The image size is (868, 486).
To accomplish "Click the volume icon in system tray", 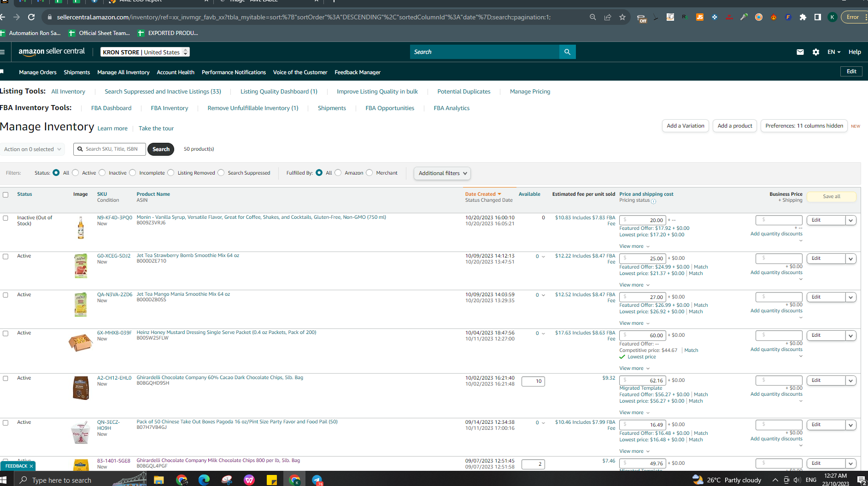I will 798,480.
